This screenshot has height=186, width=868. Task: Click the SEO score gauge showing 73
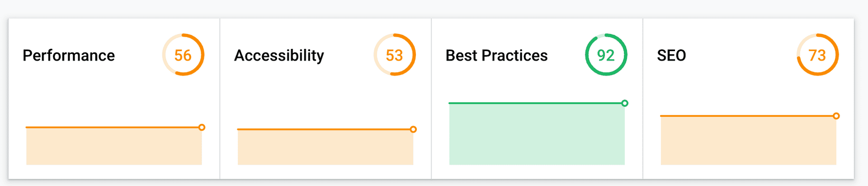click(817, 55)
